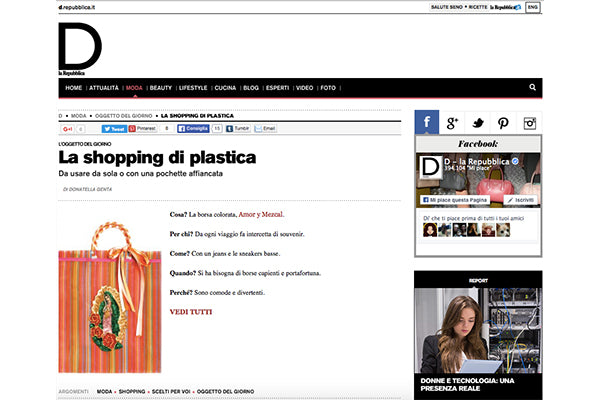The image size is (600, 400).
Task: Select the Google Plus social tab icon
Action: [x=452, y=123]
